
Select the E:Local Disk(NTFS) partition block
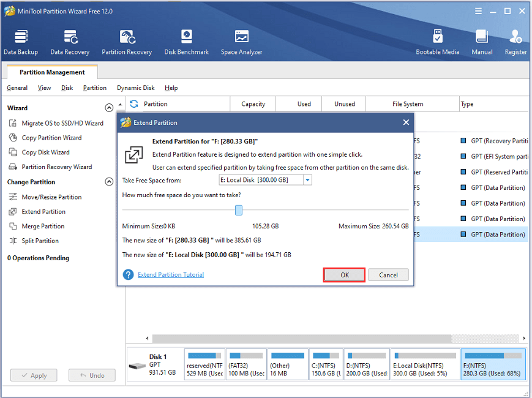tap(425, 365)
